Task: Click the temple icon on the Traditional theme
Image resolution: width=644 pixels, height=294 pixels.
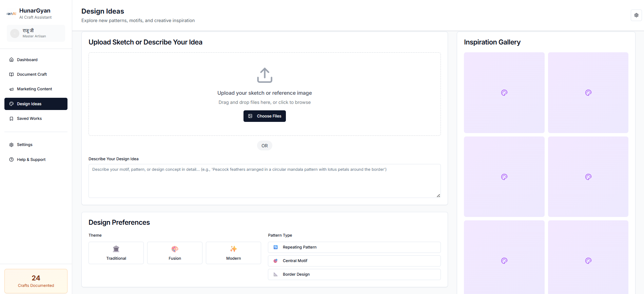Action: point(116,249)
